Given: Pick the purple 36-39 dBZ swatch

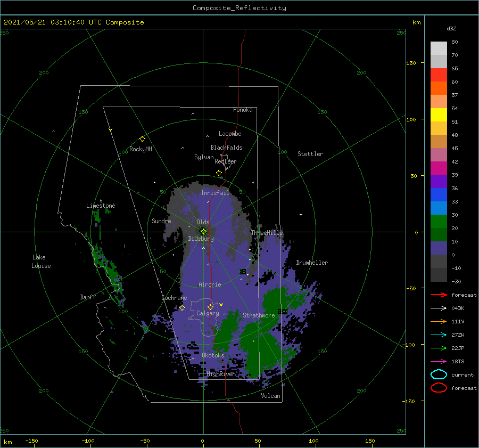Looking at the screenshot, I should [439, 182].
